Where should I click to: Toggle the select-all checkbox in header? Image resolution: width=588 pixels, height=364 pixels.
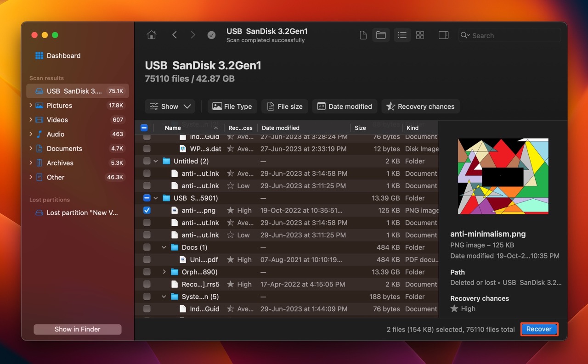click(144, 128)
